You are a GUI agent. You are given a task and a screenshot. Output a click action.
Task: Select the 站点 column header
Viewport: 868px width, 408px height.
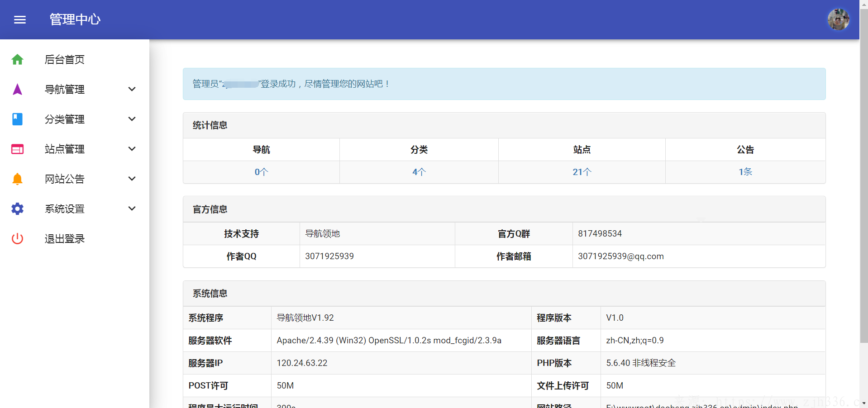[582, 150]
